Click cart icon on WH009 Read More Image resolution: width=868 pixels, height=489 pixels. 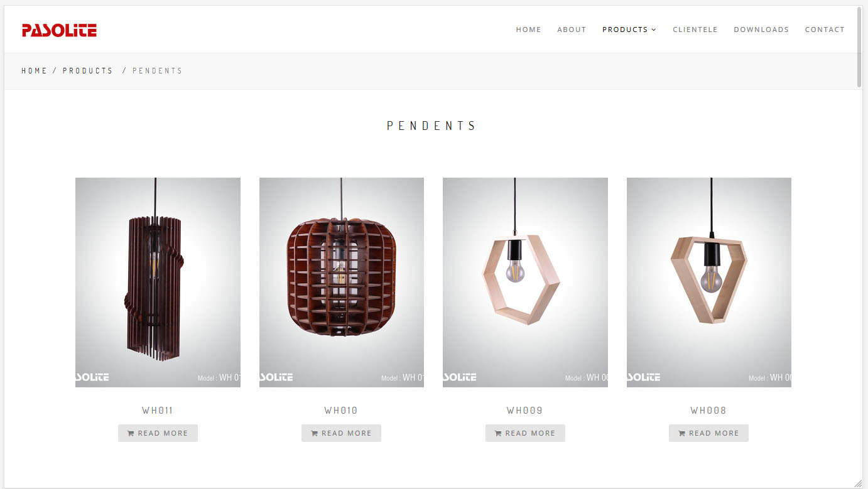[498, 433]
